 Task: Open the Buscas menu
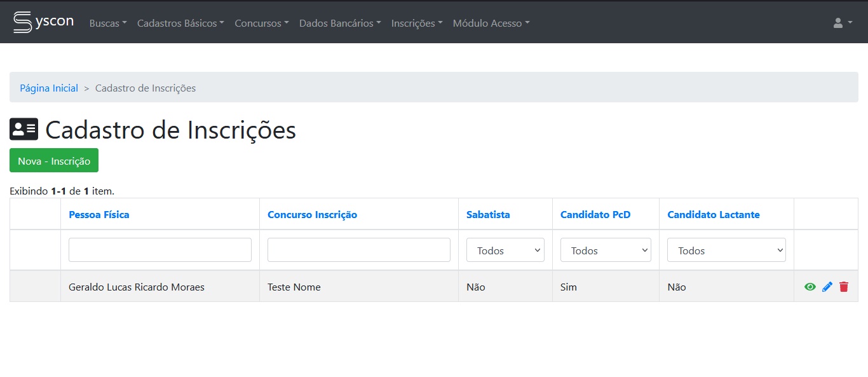pos(108,23)
